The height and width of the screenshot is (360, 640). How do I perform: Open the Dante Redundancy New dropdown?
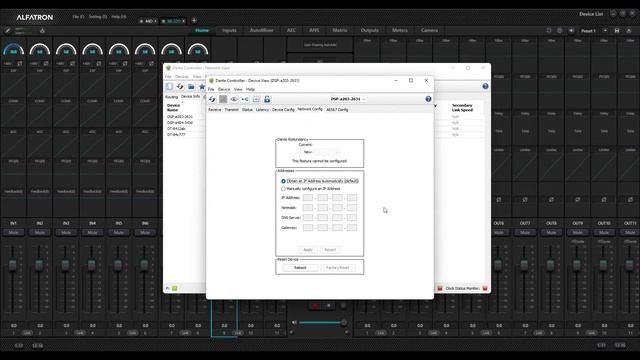pyautogui.click(x=327, y=152)
